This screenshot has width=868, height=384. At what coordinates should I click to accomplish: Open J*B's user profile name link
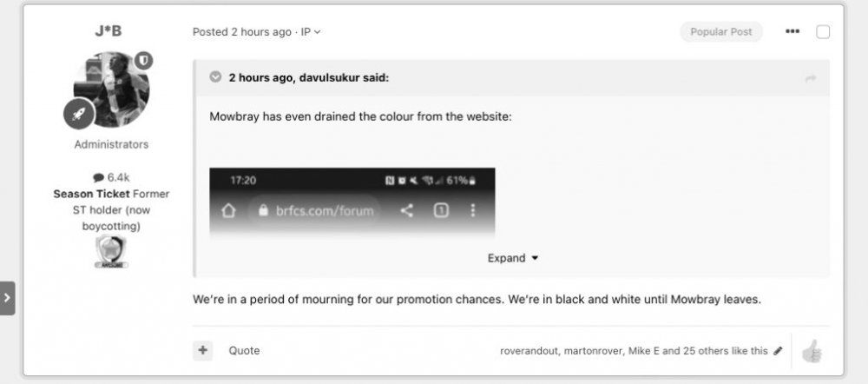tap(108, 31)
